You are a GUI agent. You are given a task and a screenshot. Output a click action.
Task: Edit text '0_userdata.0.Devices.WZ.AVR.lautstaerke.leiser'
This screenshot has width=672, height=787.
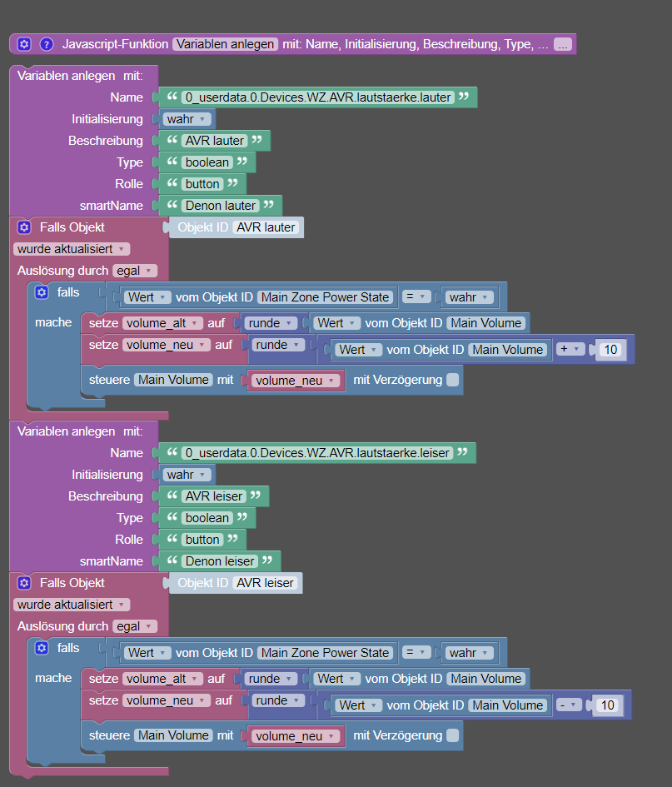point(318,453)
